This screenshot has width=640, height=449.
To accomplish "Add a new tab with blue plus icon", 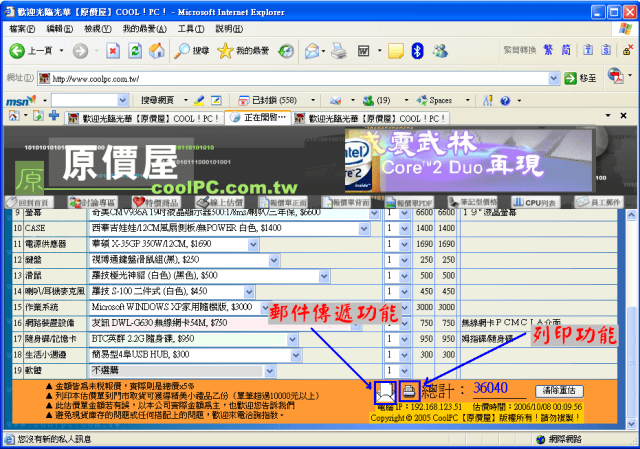I will (x=54, y=116).
